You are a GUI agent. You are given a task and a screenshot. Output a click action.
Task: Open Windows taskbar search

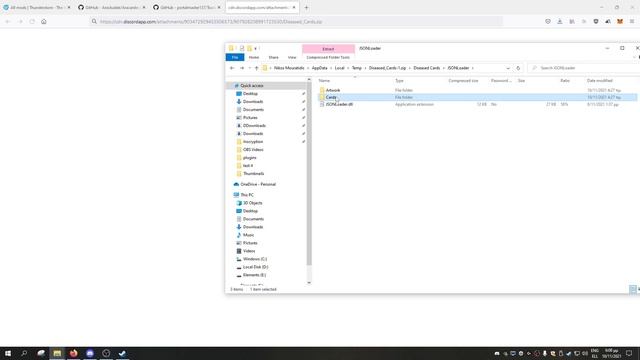(x=24, y=353)
